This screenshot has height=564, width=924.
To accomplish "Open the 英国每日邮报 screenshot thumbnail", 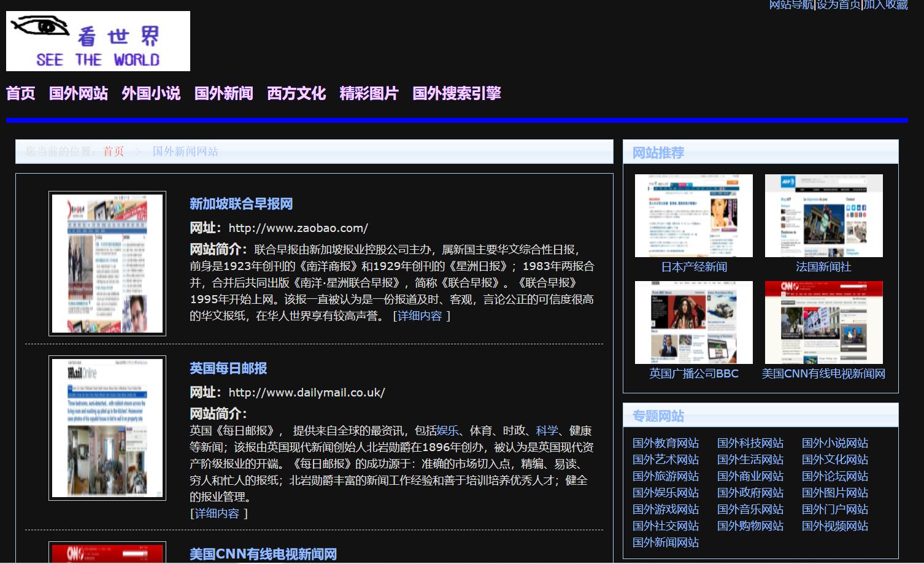I will [x=107, y=428].
